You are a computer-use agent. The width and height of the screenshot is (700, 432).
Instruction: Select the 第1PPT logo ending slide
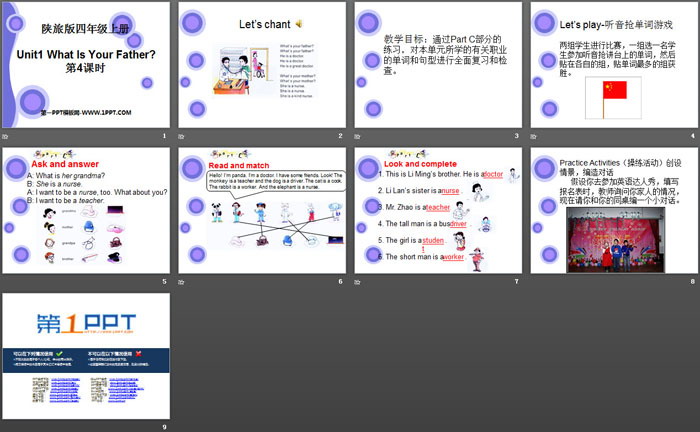(86, 356)
